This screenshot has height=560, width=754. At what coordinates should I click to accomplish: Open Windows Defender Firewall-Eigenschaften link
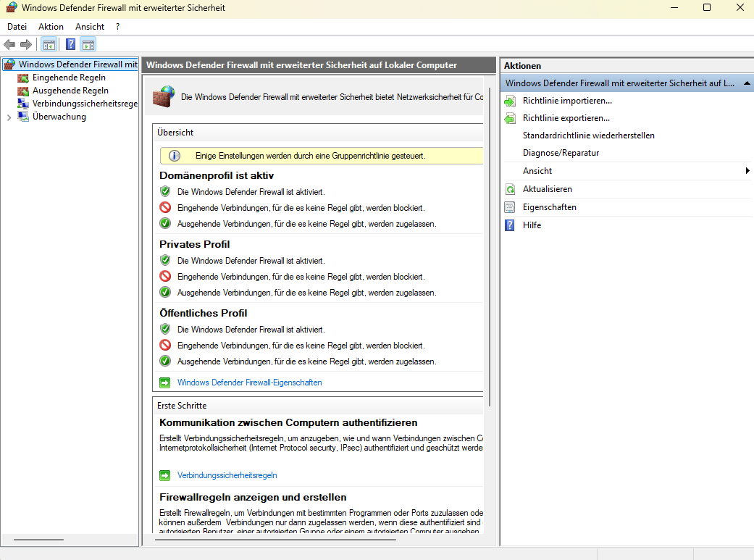[x=250, y=383]
